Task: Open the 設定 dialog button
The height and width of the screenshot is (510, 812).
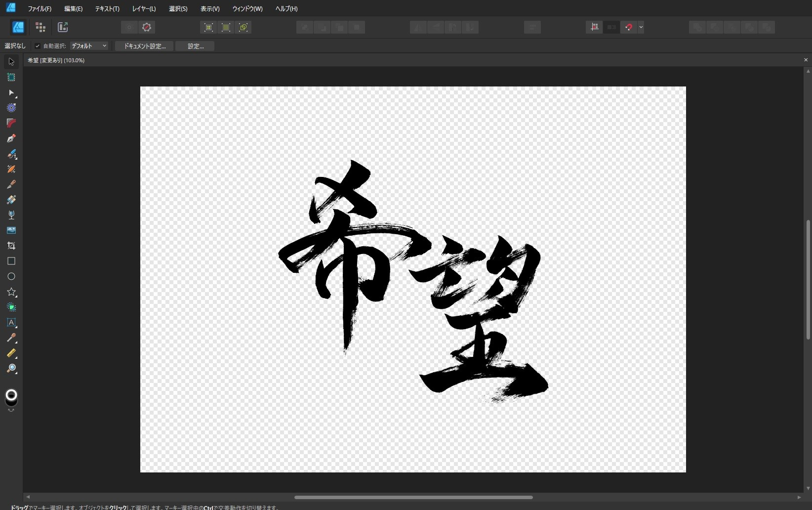Action: point(195,46)
